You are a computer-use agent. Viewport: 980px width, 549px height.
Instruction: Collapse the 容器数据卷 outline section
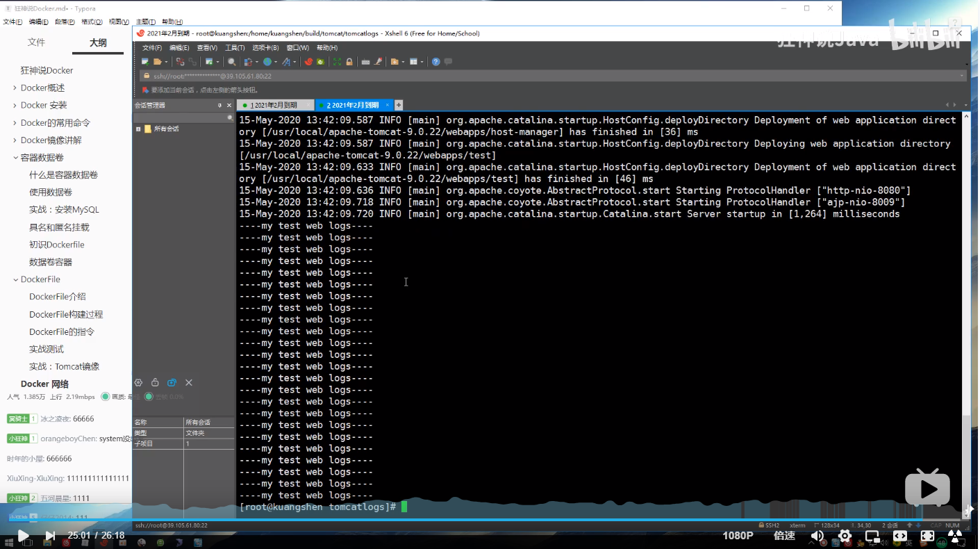coord(15,158)
